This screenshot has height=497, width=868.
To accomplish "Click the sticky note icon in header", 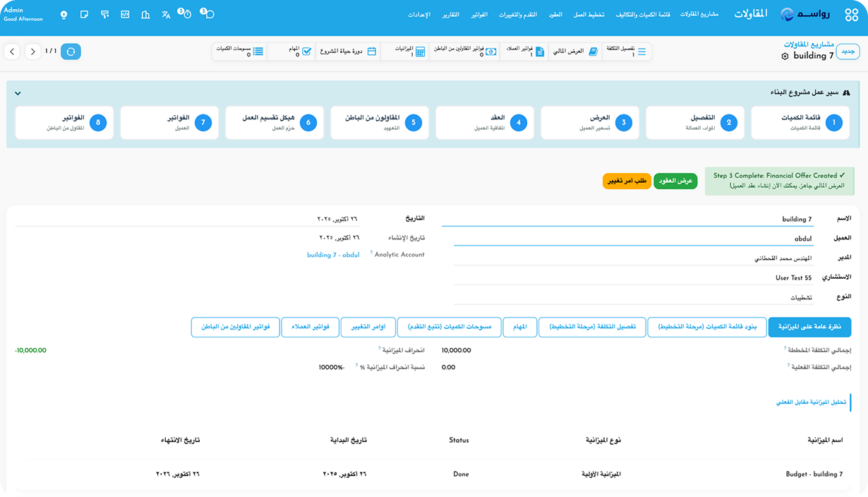I will click(x=85, y=15).
